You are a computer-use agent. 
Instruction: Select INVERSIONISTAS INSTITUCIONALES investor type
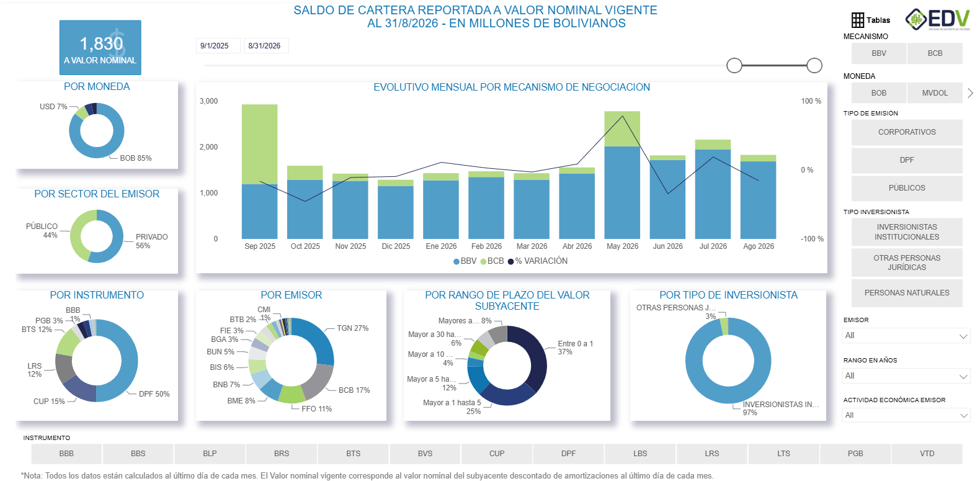tap(907, 232)
